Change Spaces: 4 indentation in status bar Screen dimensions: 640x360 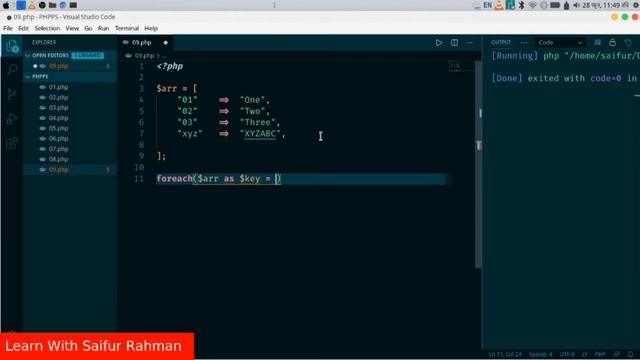pos(540,354)
